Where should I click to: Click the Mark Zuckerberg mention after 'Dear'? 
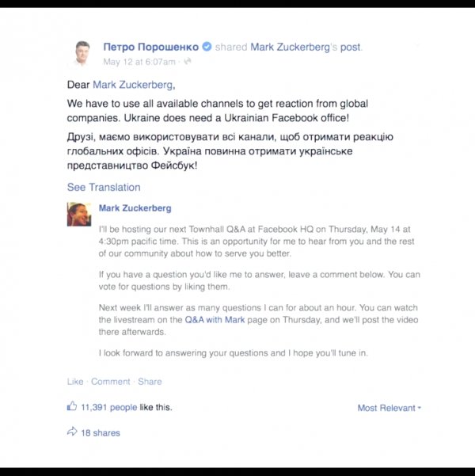[x=132, y=85]
